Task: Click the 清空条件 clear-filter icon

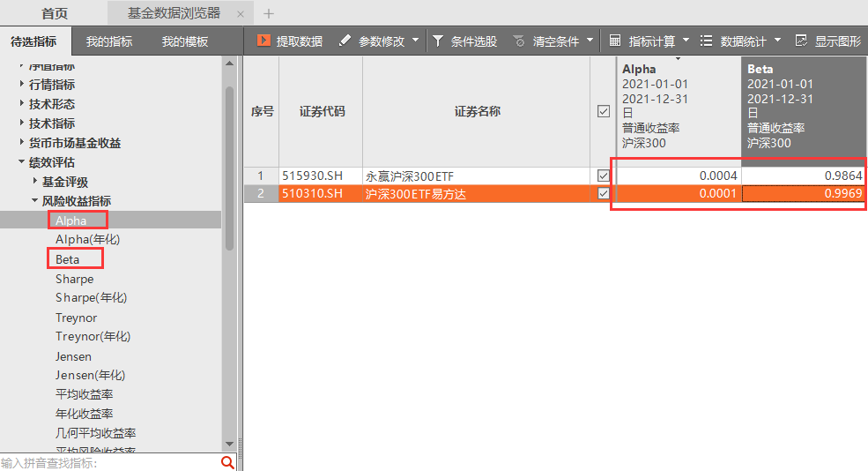Action: (519, 41)
